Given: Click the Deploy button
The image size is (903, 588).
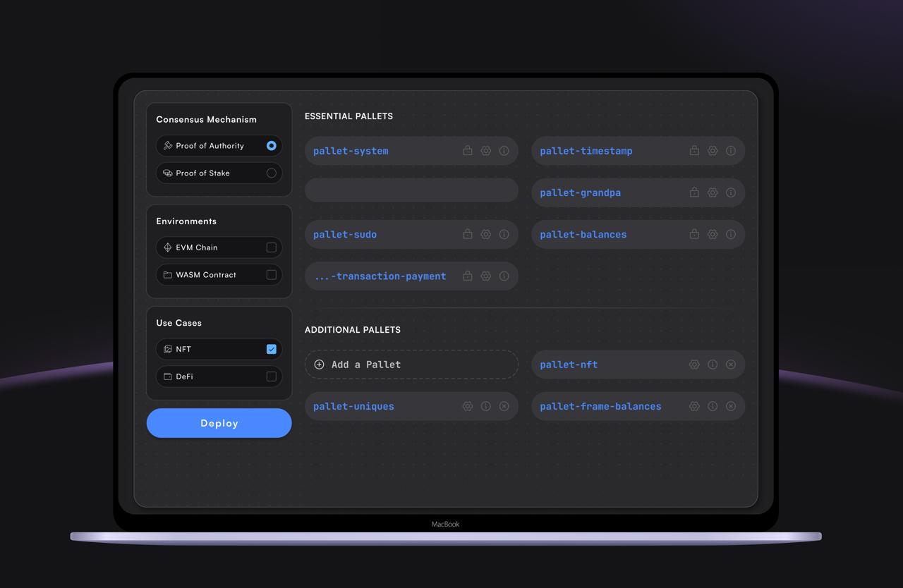Looking at the screenshot, I should (x=219, y=423).
